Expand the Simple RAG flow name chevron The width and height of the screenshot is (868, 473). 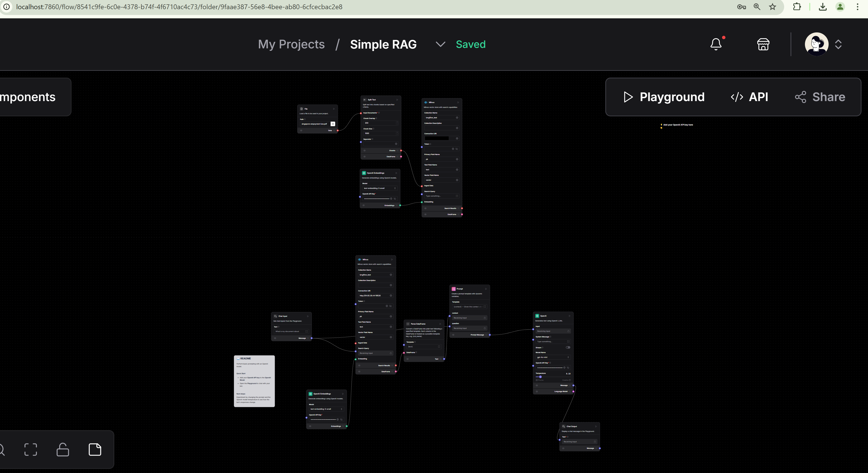440,44
